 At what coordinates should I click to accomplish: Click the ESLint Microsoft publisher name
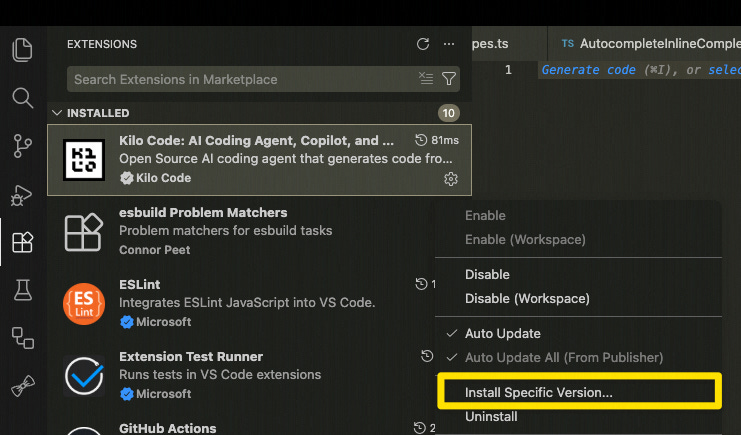coord(164,322)
